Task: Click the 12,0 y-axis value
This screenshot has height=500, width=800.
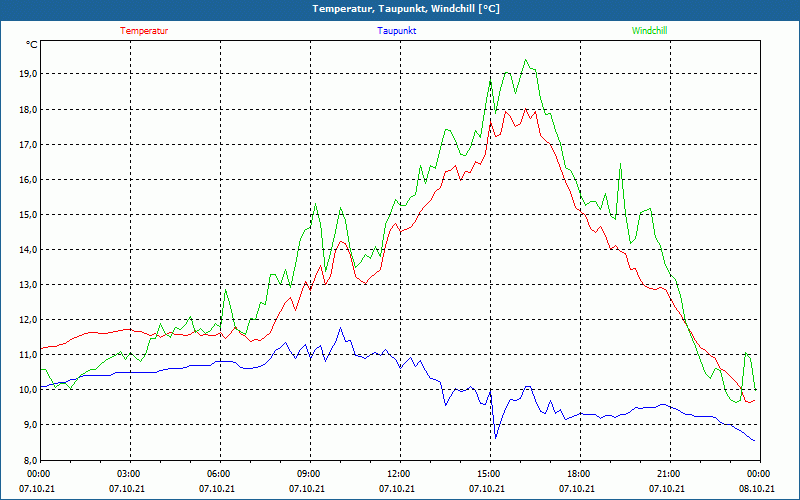Action: click(x=29, y=319)
